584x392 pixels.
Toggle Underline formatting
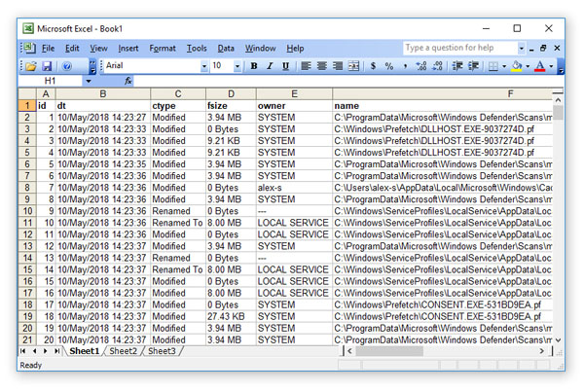pyautogui.click(x=285, y=66)
